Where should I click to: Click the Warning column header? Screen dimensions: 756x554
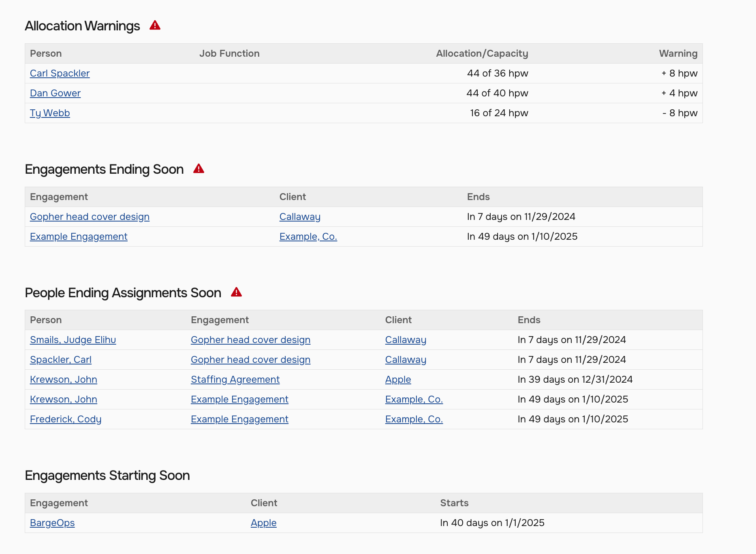678,53
